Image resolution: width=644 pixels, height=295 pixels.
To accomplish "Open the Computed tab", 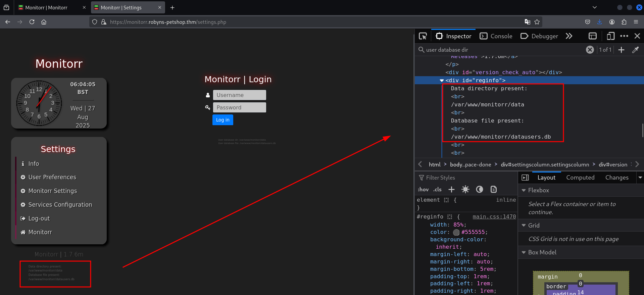I will pos(580,178).
